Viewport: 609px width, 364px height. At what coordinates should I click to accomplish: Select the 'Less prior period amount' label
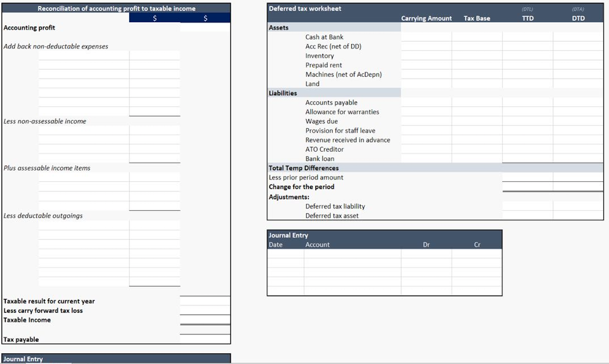coord(306,178)
